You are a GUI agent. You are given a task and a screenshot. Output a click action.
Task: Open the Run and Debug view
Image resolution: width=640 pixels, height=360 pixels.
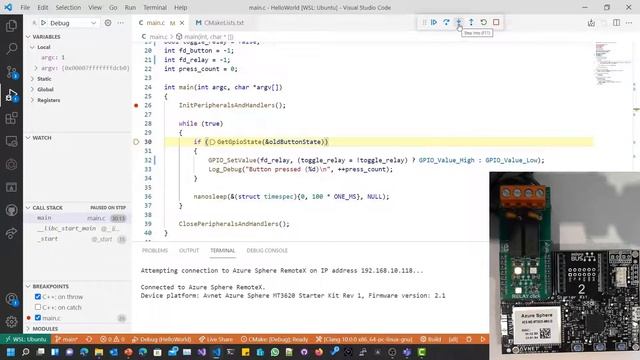pyautogui.click(x=11, y=95)
